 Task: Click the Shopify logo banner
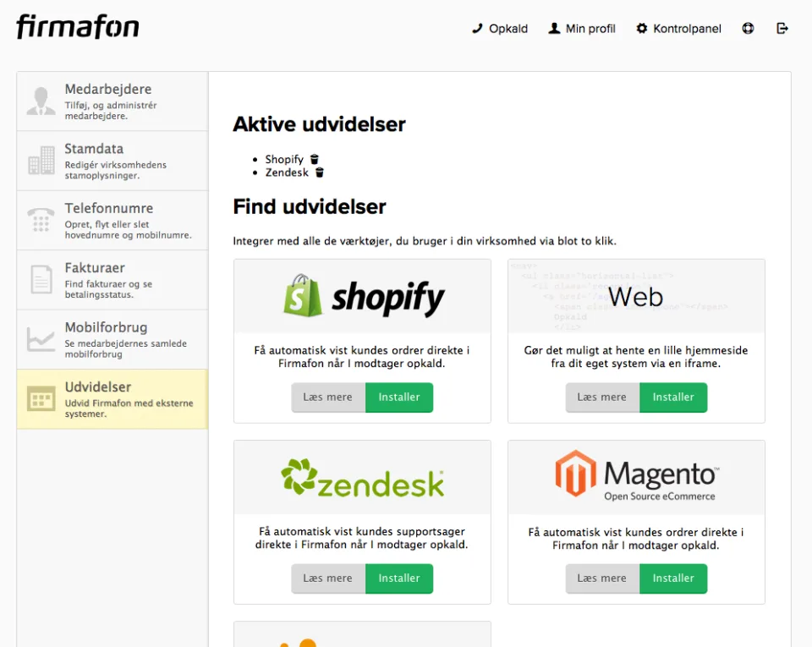[363, 296]
